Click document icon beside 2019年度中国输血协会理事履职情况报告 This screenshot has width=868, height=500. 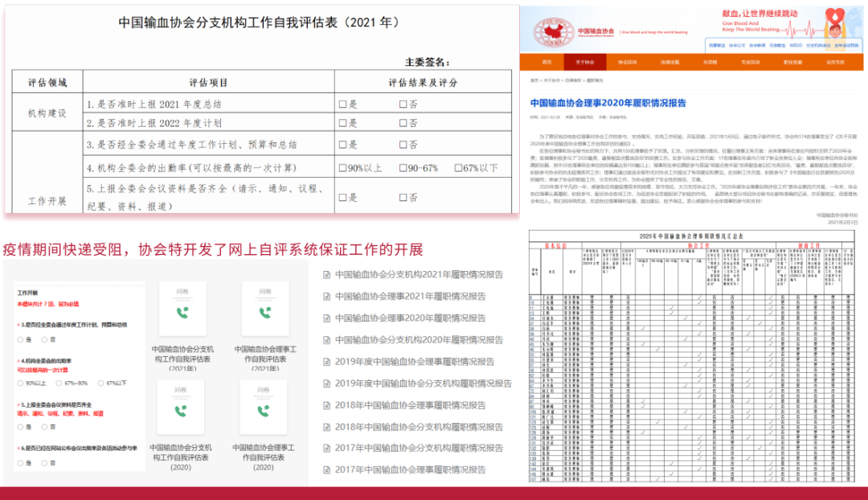click(x=326, y=362)
